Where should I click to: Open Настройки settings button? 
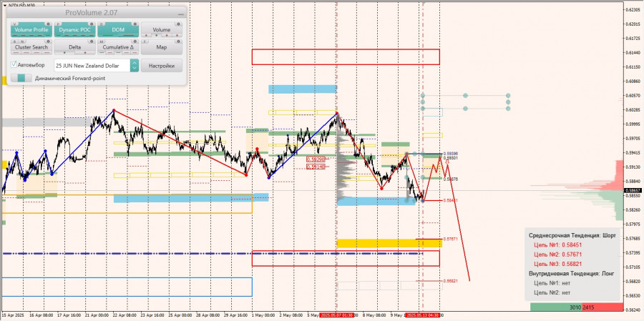(162, 66)
